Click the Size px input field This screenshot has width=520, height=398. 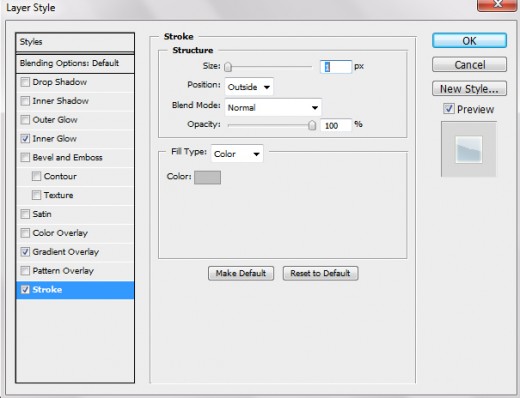[x=336, y=67]
